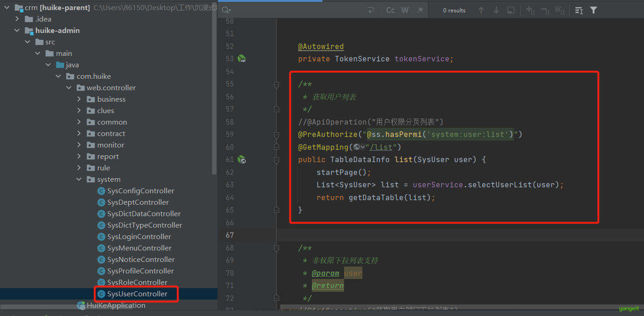Toggle match case Cc option
The width and height of the screenshot is (644, 316).
(390, 10)
